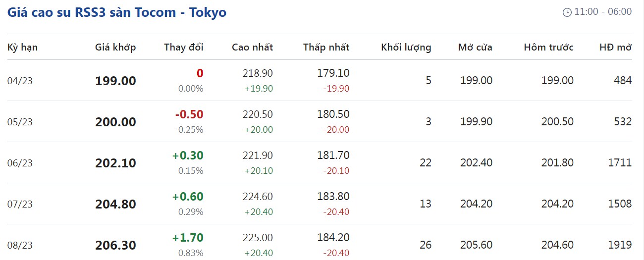Click the Mở cửa column header
Image resolution: width=644 pixels, height=260 pixels.
(x=475, y=48)
